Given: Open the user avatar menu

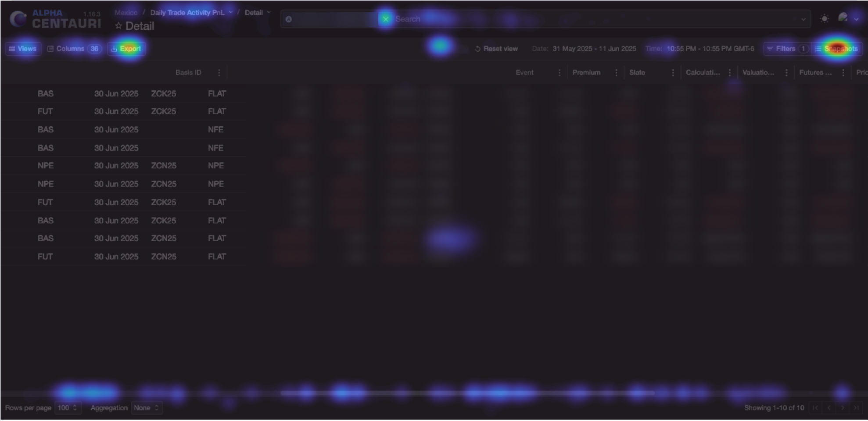Looking at the screenshot, I should 843,18.
